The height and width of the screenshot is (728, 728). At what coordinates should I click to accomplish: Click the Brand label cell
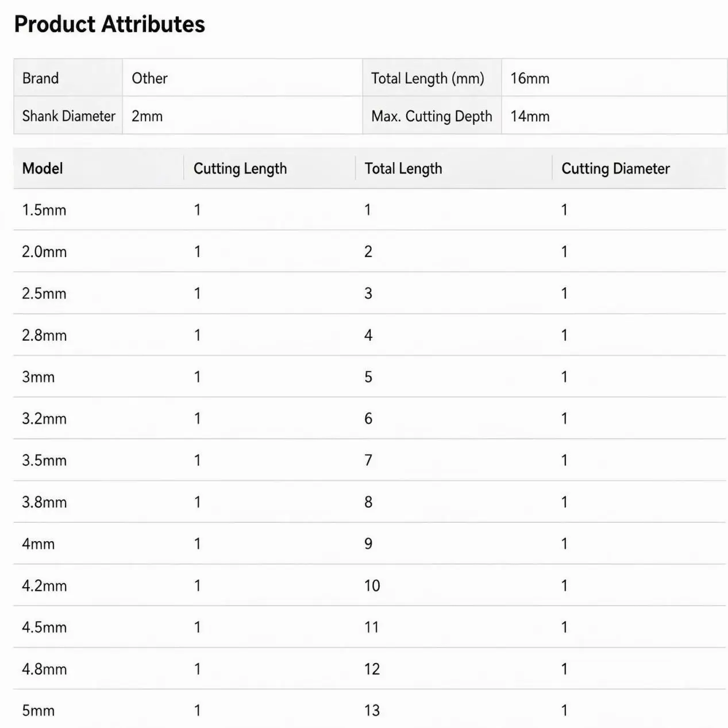click(x=68, y=78)
